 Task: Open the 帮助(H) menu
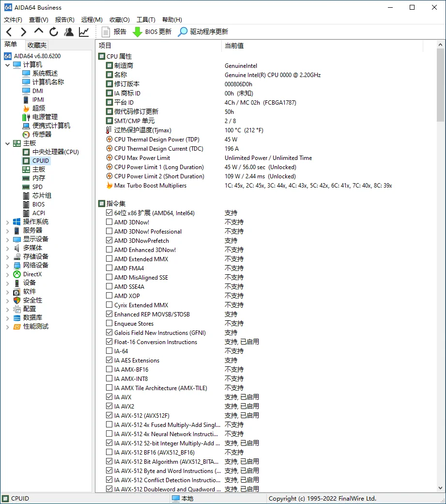tap(172, 20)
